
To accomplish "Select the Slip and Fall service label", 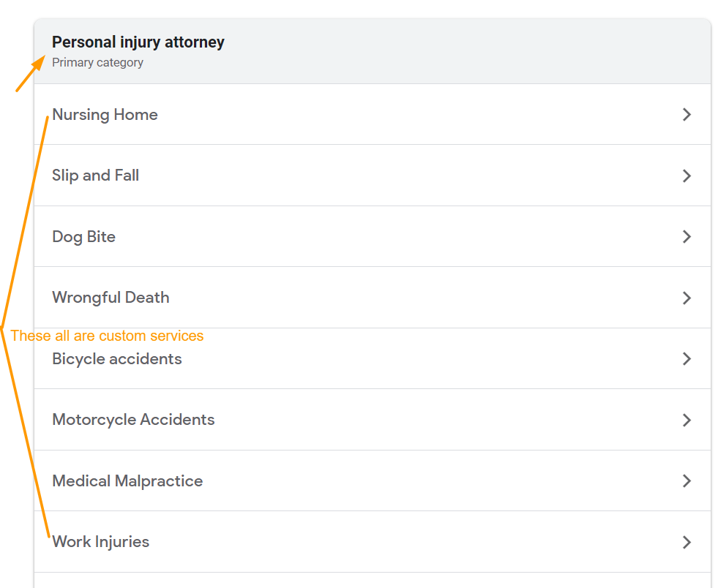I will point(95,176).
